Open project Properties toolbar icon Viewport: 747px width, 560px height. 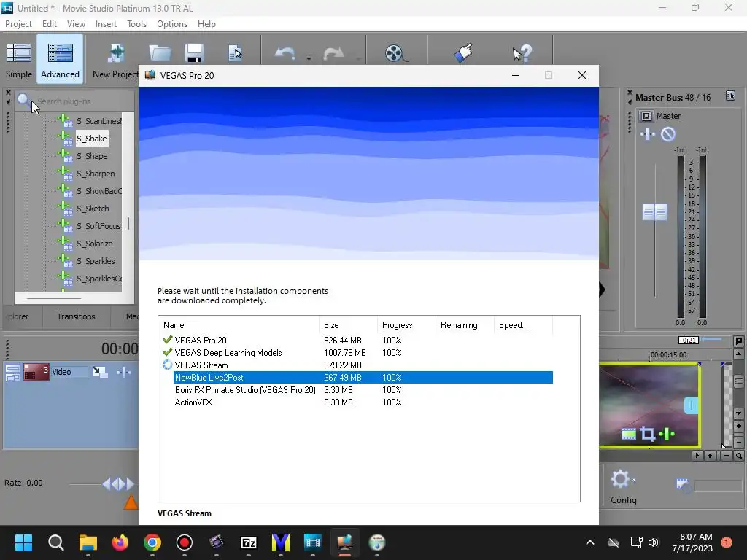235,53
